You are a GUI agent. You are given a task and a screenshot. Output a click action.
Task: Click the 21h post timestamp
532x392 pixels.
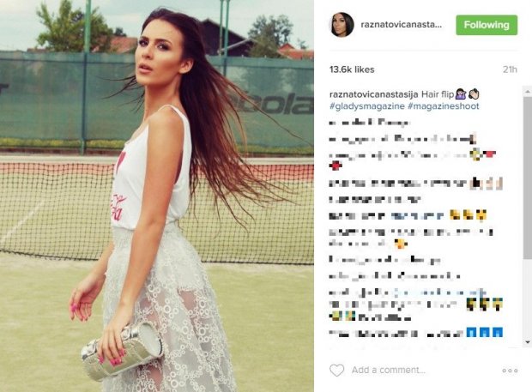point(510,69)
